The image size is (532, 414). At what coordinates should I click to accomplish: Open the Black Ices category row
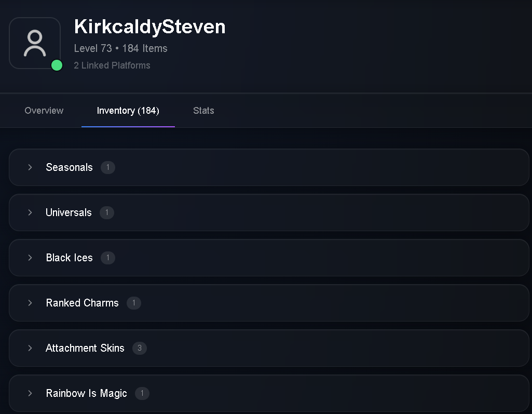click(269, 258)
